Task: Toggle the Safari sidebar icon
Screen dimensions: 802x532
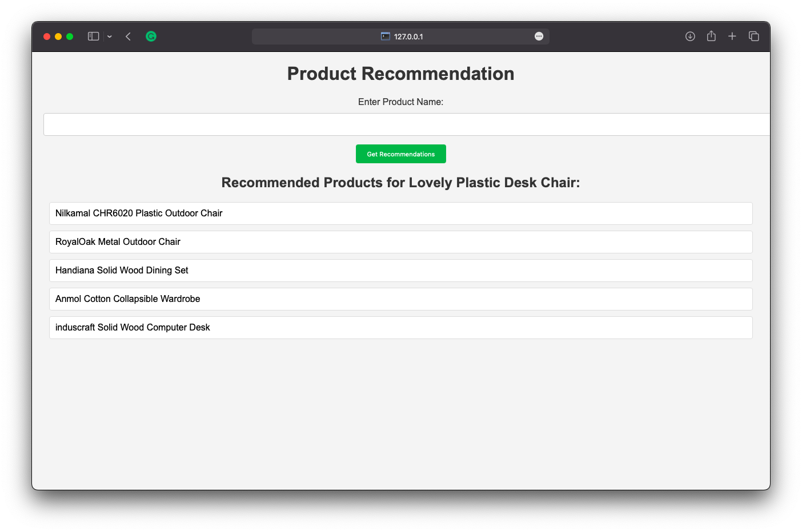Action: click(93, 37)
